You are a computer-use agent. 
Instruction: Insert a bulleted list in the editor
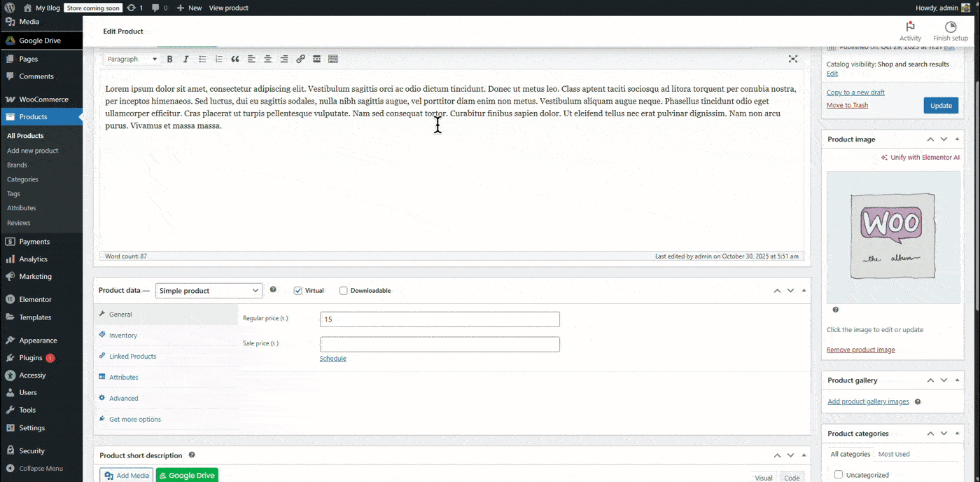[x=202, y=60]
